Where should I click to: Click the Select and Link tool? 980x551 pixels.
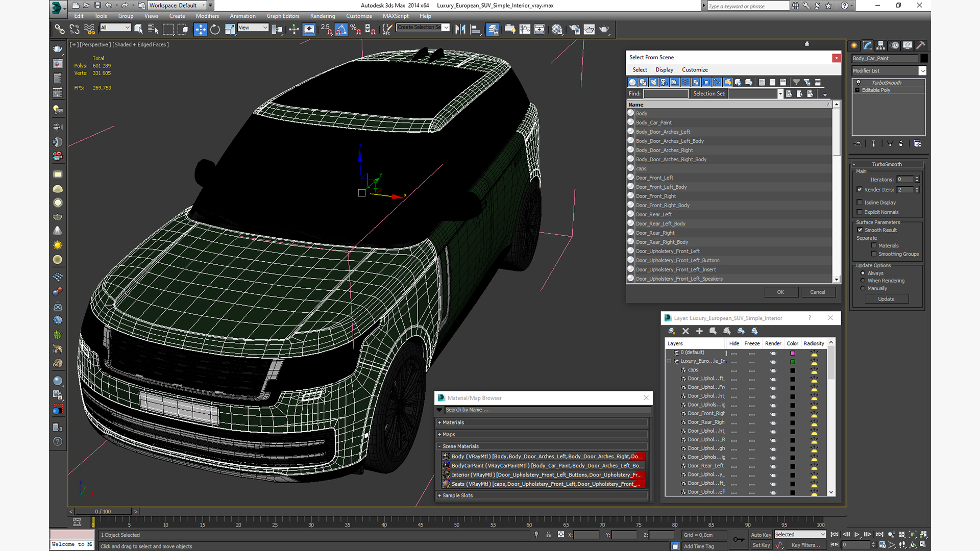[60, 30]
